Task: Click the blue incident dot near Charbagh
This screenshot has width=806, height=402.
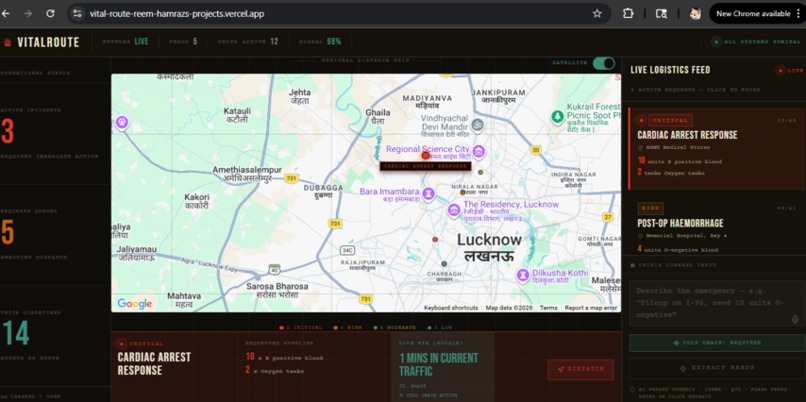Action: [444, 264]
